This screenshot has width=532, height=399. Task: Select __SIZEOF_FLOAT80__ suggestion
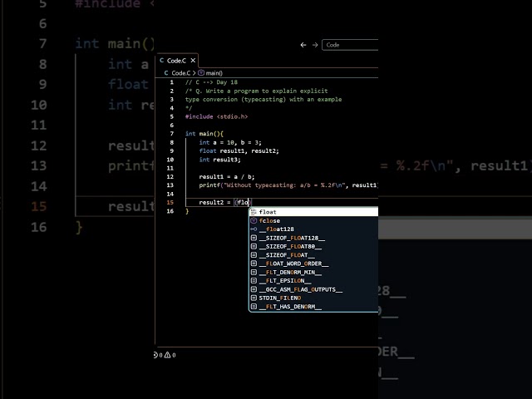coord(314,246)
